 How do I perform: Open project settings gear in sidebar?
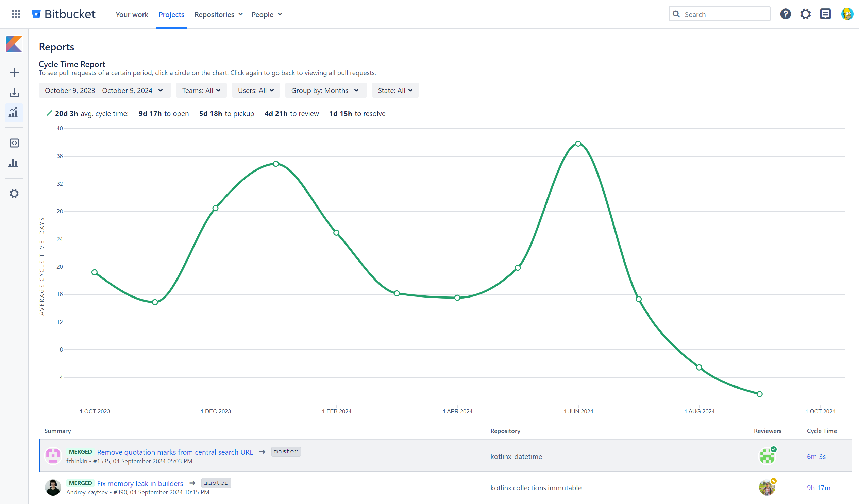pyautogui.click(x=14, y=194)
